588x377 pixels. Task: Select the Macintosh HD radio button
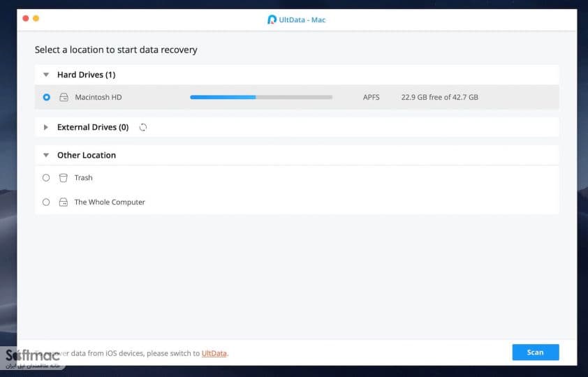point(47,97)
